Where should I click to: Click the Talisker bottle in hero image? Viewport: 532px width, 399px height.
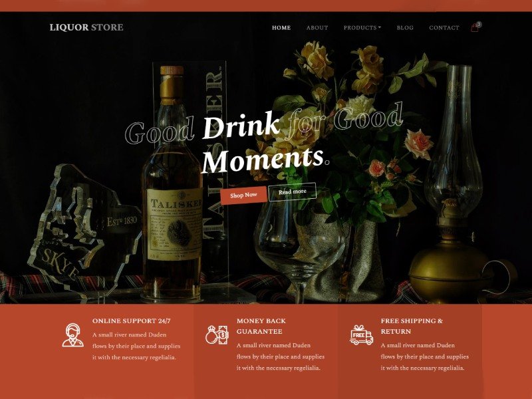coord(173,184)
